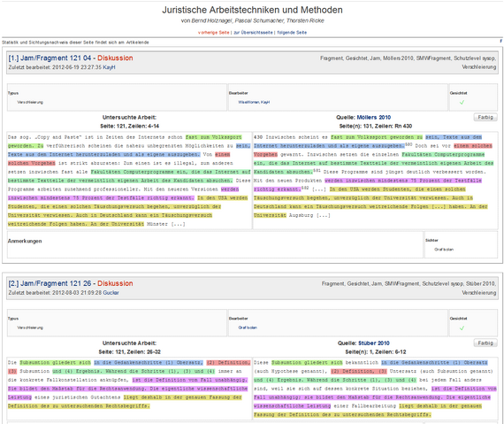Toggle Farbig button beside Quelle Möllers 2010
The image size is (504, 424).
(485, 117)
